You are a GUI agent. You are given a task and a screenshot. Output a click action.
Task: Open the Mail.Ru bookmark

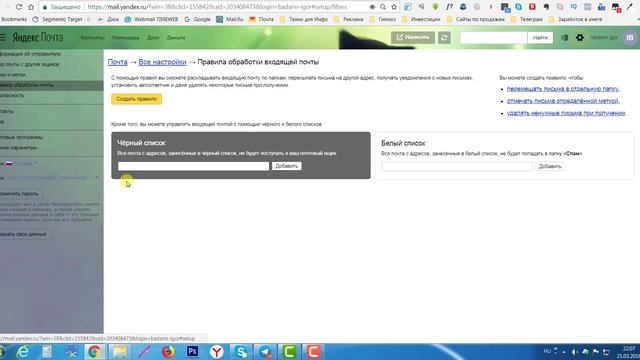pos(229,19)
